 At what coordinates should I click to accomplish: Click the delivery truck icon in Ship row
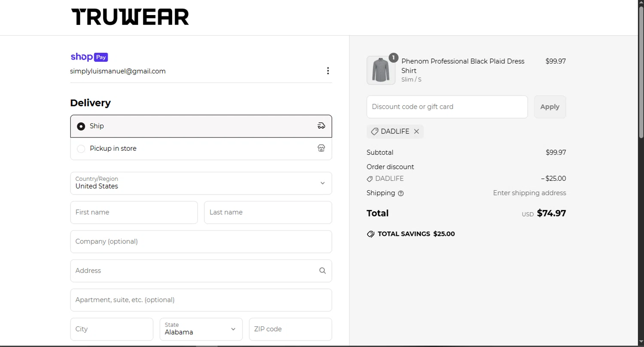321,126
